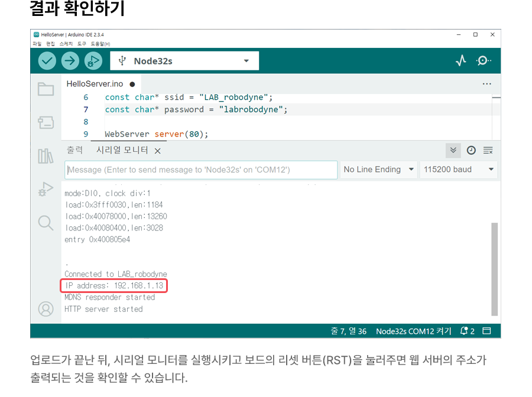Open Serial Monitor from top-right toolbar icon
This screenshot has height=397, width=532.
click(484, 61)
